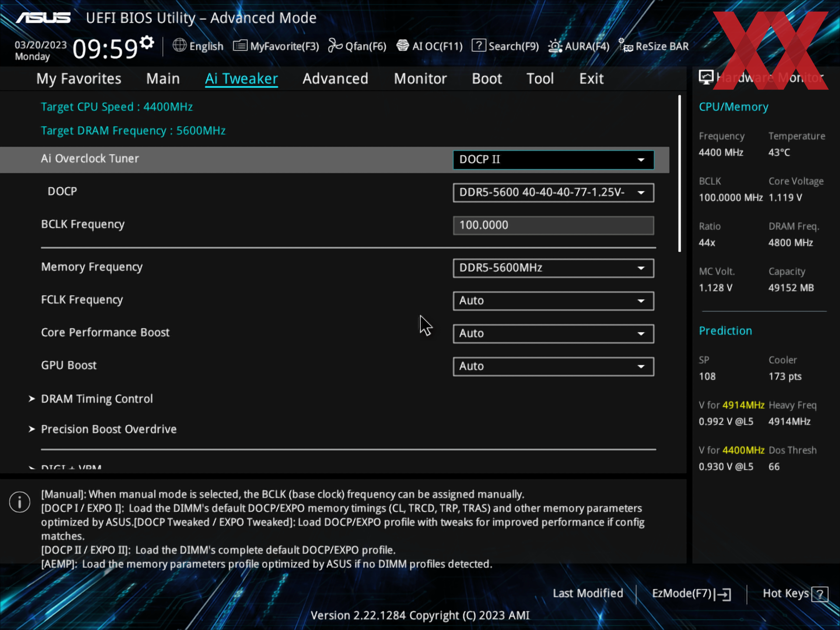Open MyFavorite(F3) list icon
840x630 pixels.
pyautogui.click(x=240, y=45)
